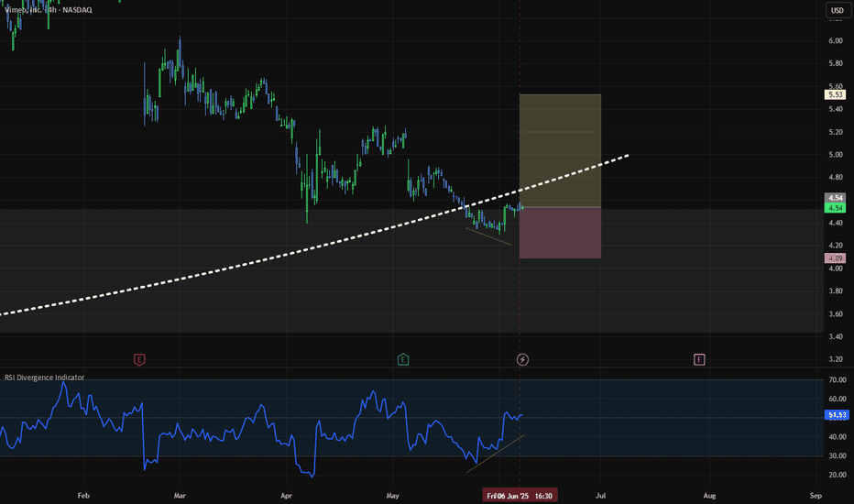This screenshot has height=504, width=854.
Task: Click the 6.00 price scale label
Action: tap(836, 41)
